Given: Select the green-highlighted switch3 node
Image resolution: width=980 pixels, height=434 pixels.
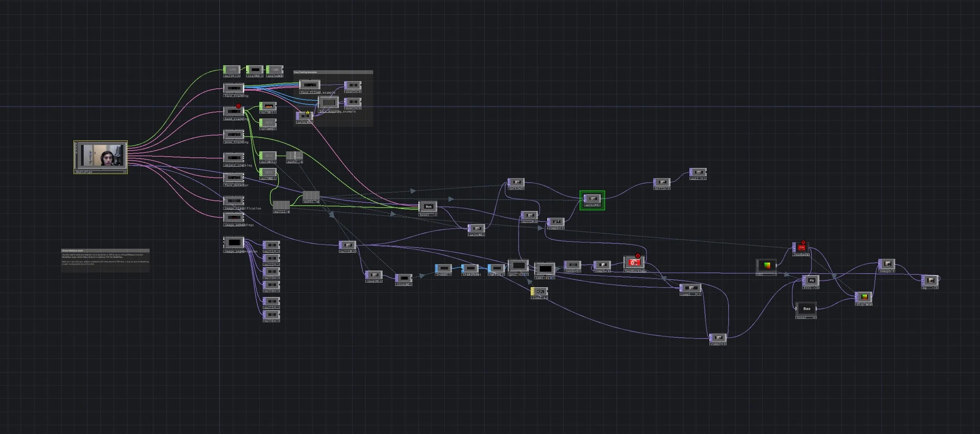Looking at the screenshot, I should pyautogui.click(x=592, y=199).
